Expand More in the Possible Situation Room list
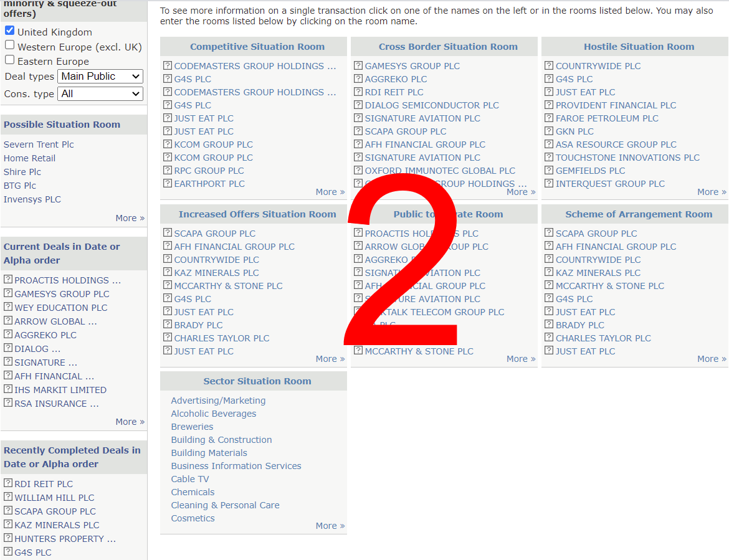The width and height of the screenshot is (729, 560). tap(130, 218)
